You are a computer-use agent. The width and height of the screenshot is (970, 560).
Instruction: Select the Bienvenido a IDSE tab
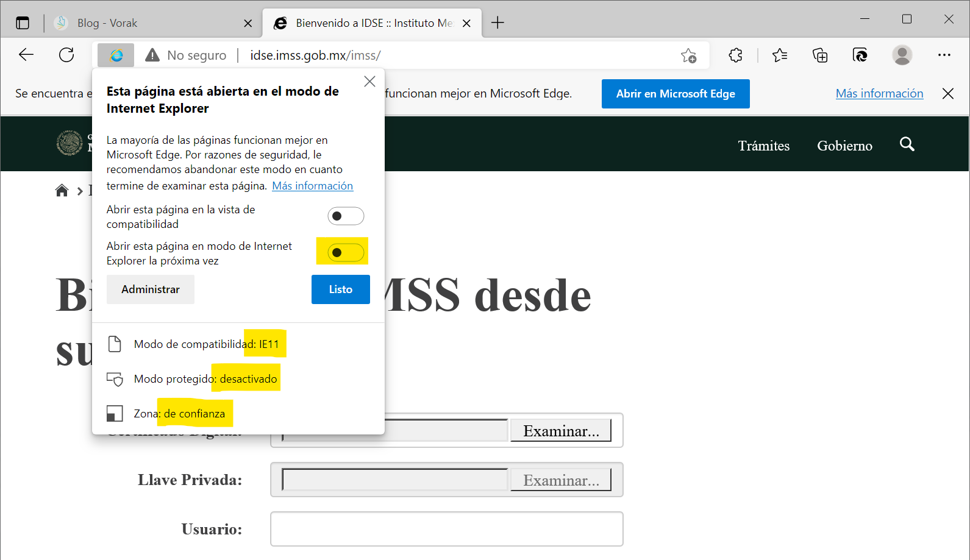372,23
